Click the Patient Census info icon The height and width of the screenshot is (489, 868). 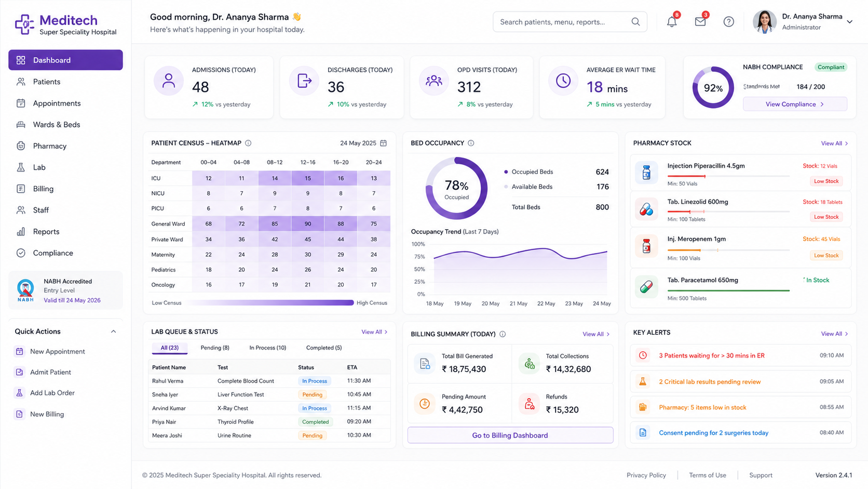248,143
